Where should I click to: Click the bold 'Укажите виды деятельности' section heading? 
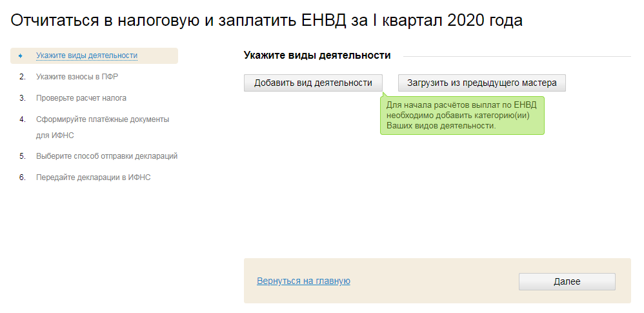tap(317, 56)
